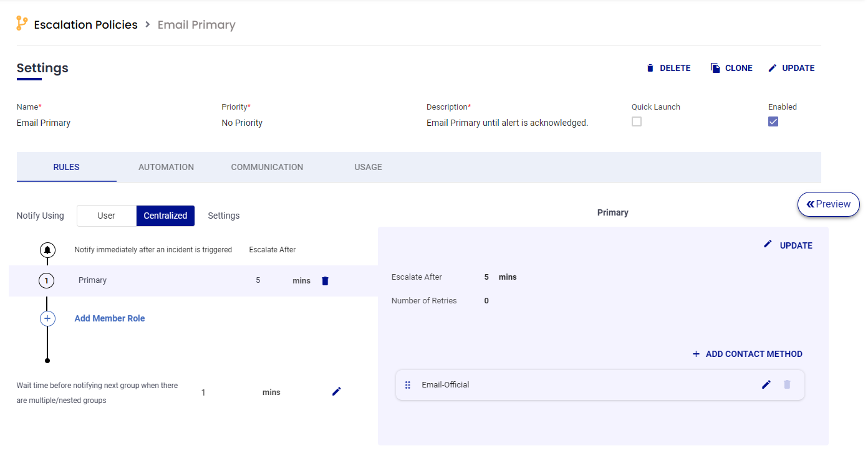This screenshot has width=868, height=456.
Task: Click the description text about acknowledged alert
Action: coord(507,123)
